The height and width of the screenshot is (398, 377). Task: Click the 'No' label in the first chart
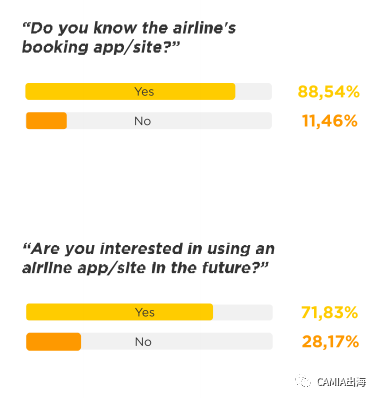tap(143, 121)
